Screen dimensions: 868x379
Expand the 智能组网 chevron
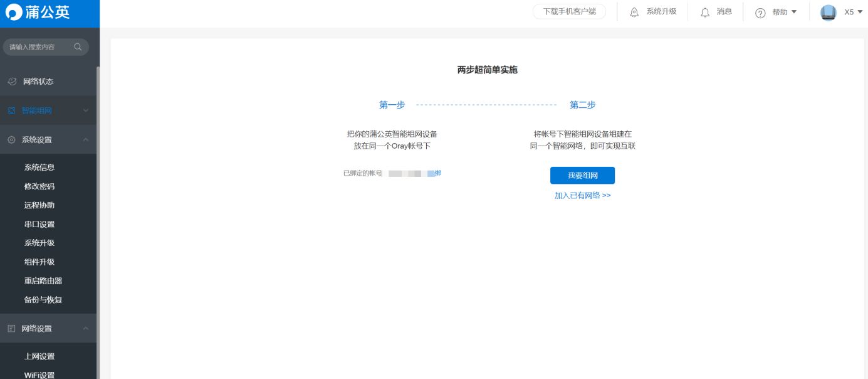coord(86,111)
